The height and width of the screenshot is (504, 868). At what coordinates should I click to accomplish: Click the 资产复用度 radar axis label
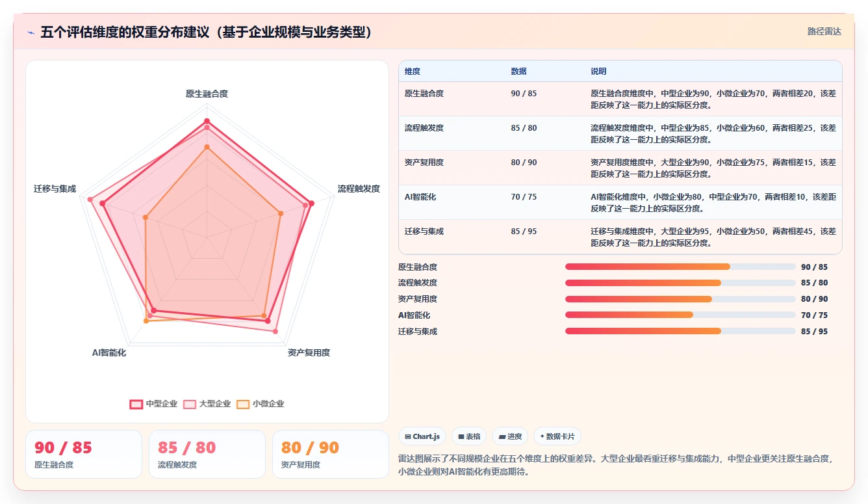click(309, 352)
